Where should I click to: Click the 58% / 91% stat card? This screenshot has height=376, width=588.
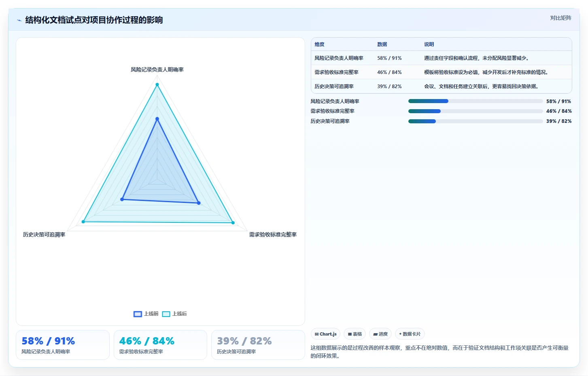point(63,345)
